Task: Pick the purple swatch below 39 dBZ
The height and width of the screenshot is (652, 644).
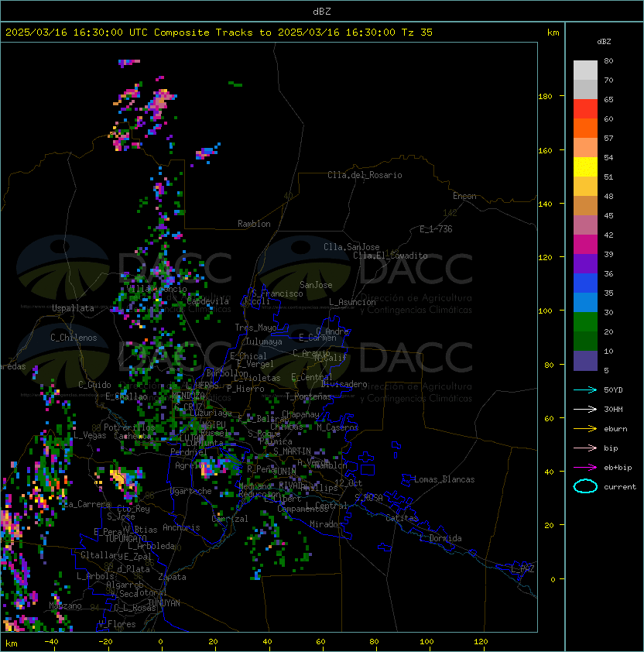Action: (x=585, y=263)
